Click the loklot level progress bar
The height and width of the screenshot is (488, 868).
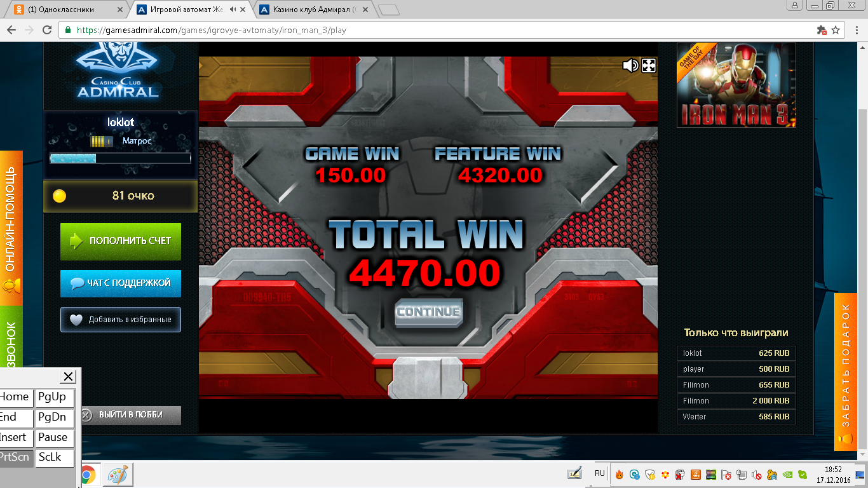120,158
